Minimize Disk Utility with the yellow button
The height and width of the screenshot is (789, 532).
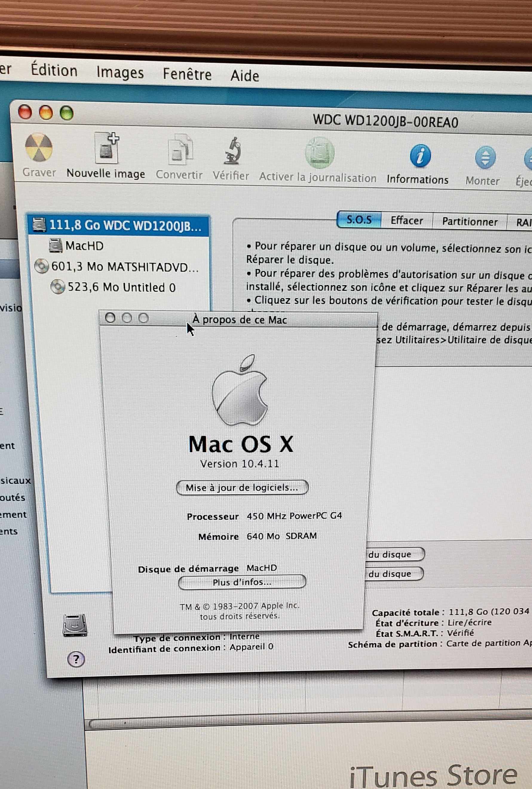pos(46,113)
